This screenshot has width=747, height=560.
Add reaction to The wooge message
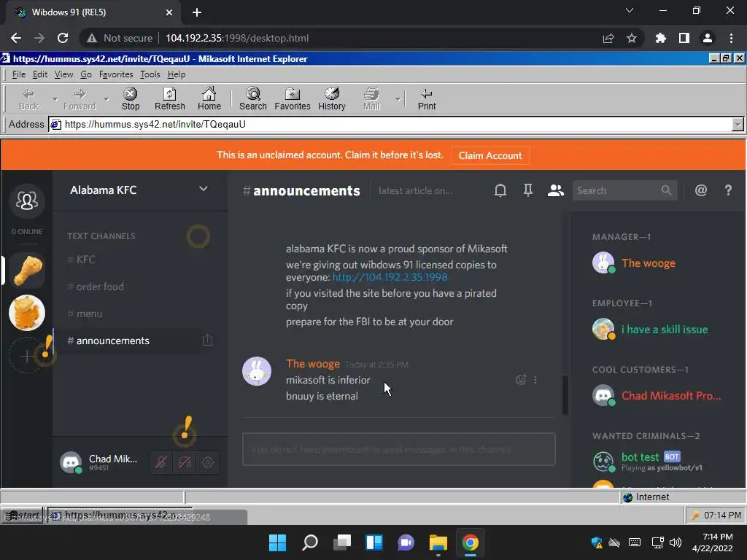click(521, 379)
